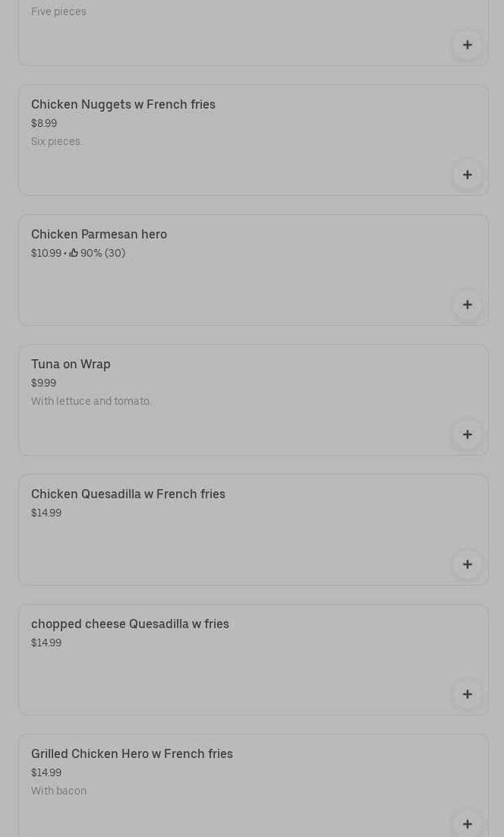Click the "With bacon" description text

[x=58, y=791]
